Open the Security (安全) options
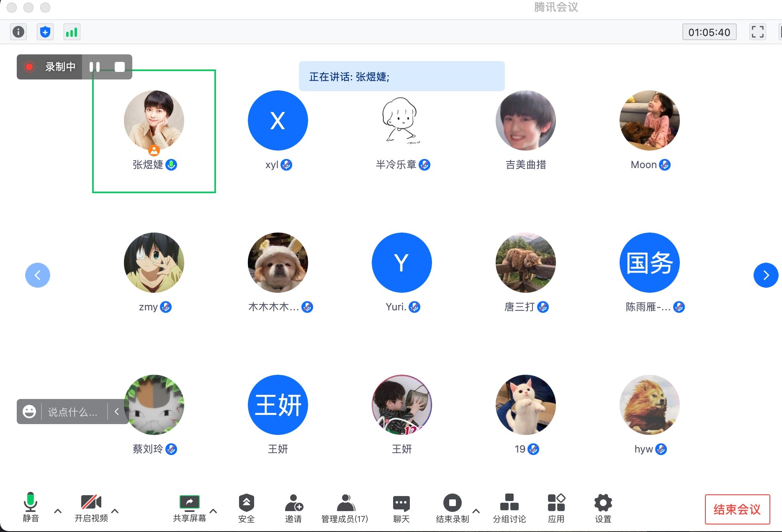Screen dimensions: 782x532 pos(246,508)
